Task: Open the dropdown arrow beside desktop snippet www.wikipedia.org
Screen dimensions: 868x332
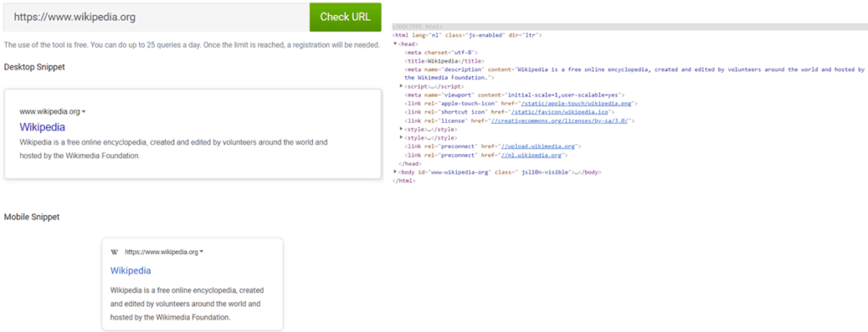Action: click(x=84, y=112)
